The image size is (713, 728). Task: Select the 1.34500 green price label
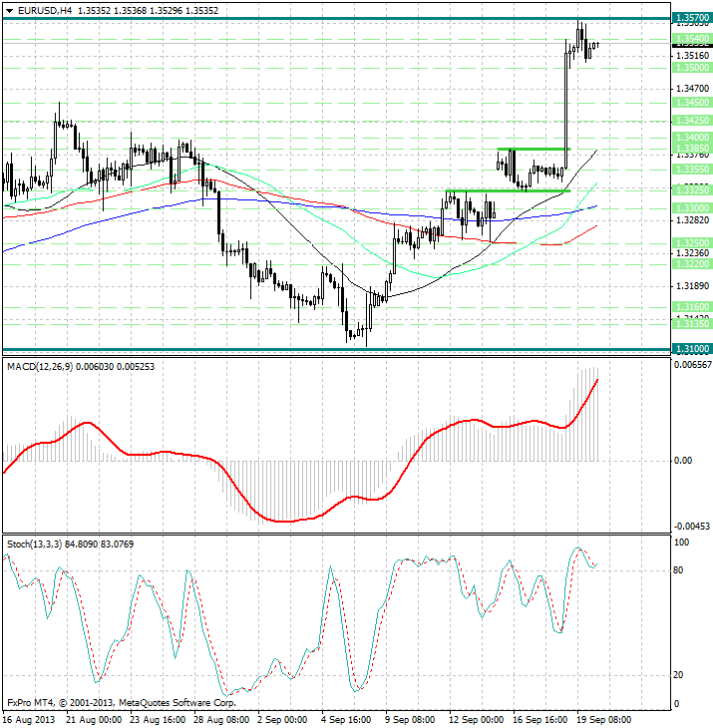pos(692,103)
